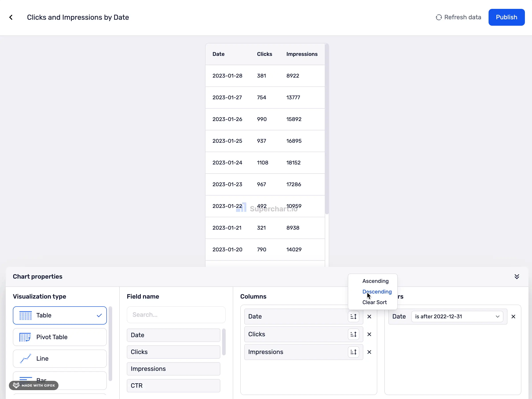Open sort options for the Clicks column
This screenshot has height=399, width=532.
tap(353, 334)
